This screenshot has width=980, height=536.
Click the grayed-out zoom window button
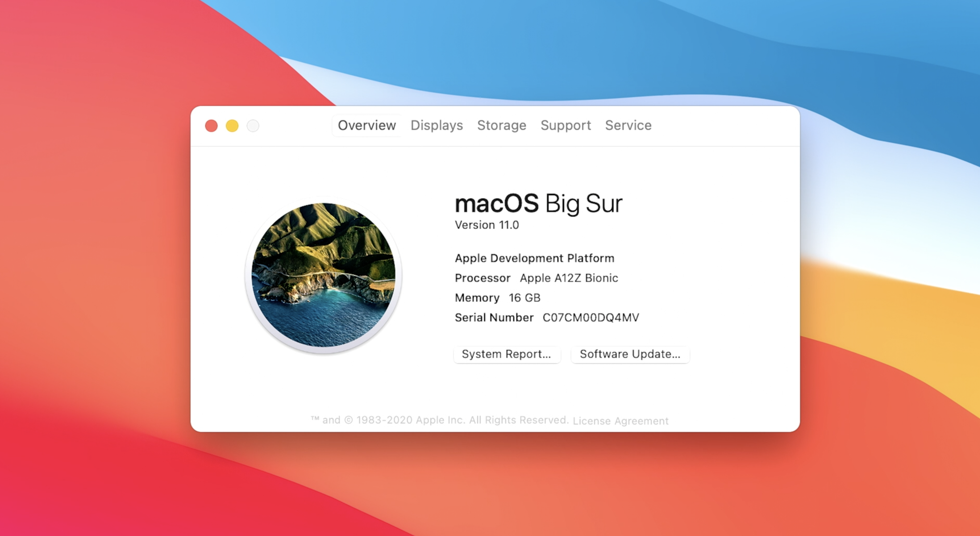(x=253, y=126)
